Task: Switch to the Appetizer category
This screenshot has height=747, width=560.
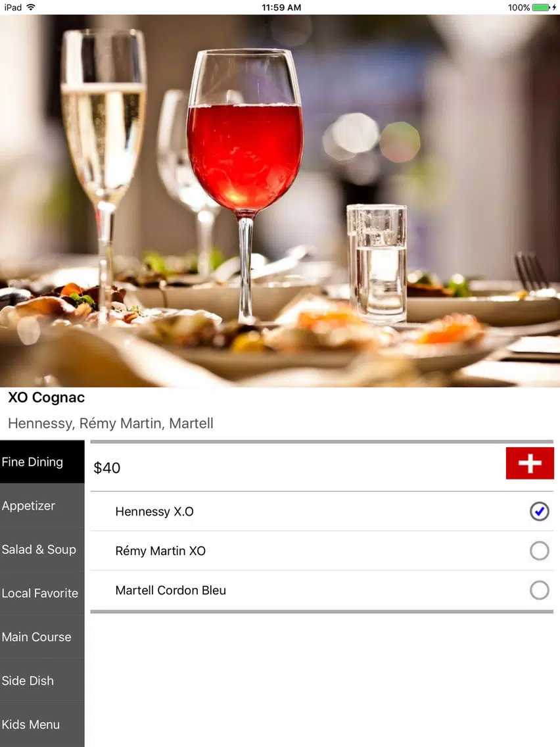Action: [42, 506]
